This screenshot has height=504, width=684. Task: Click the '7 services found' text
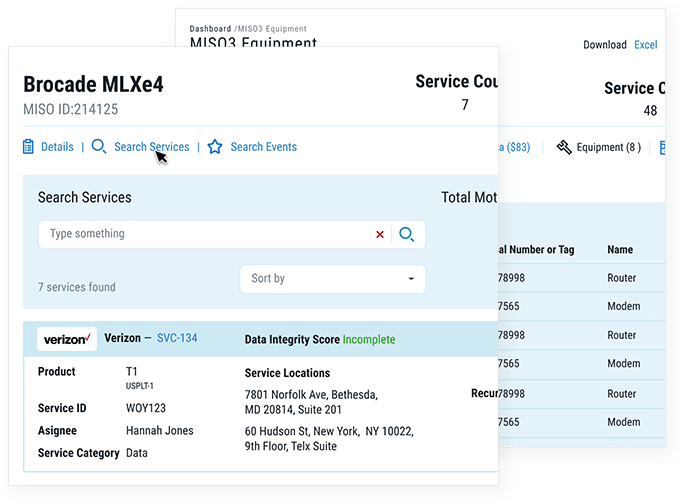pos(77,287)
